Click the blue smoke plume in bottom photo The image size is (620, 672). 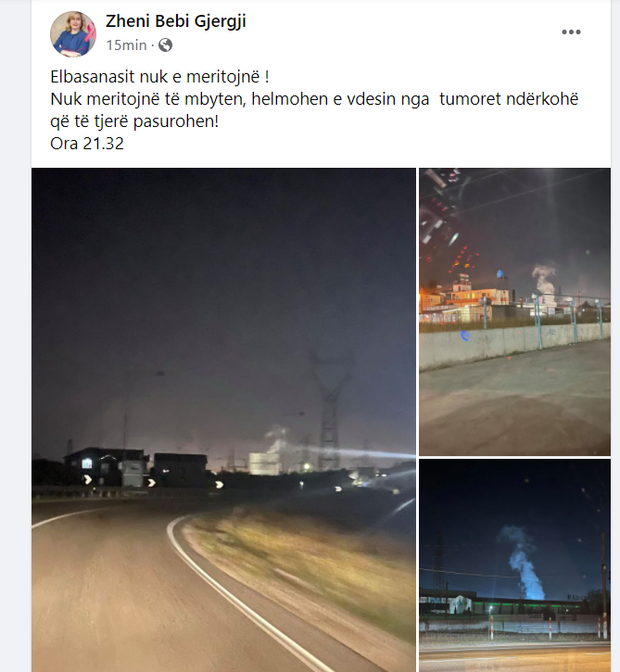pyautogui.click(x=522, y=563)
